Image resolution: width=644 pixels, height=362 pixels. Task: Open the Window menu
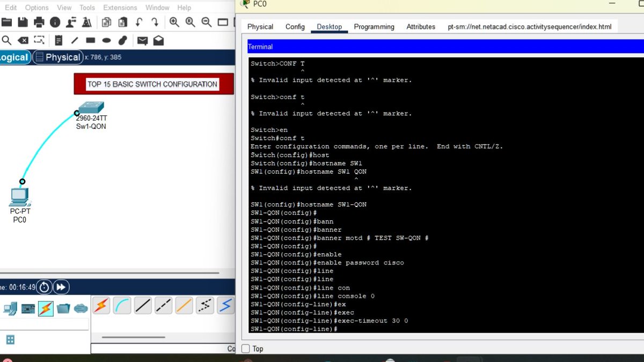(157, 8)
